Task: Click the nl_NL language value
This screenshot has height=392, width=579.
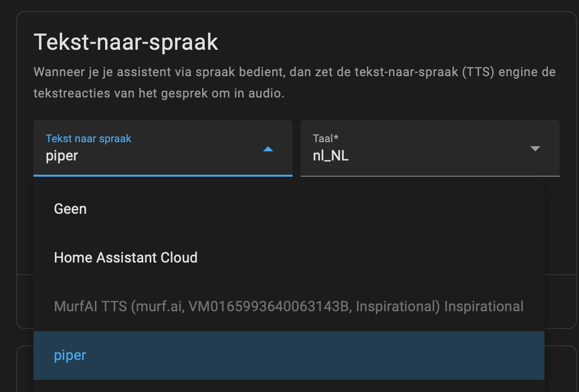Action: [x=331, y=156]
